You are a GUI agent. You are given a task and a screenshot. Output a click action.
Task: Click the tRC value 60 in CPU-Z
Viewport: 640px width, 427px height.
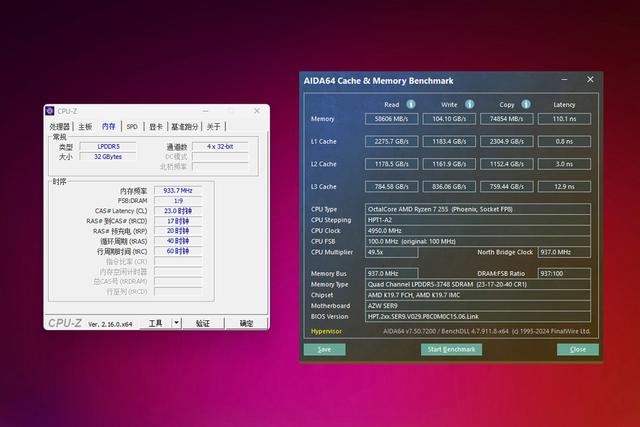[178, 251]
